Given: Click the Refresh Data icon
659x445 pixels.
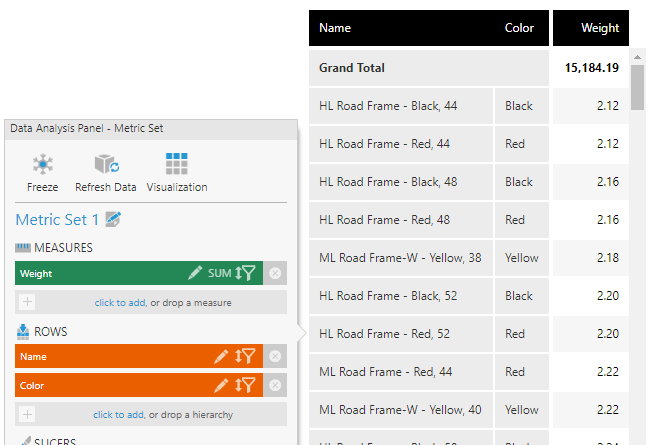Looking at the screenshot, I should tap(106, 165).
